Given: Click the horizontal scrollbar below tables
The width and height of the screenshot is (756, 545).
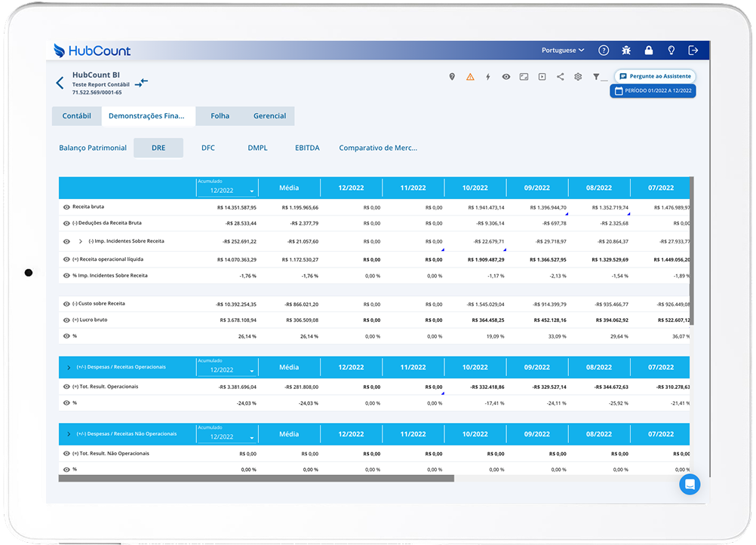Looking at the screenshot, I should (256, 479).
